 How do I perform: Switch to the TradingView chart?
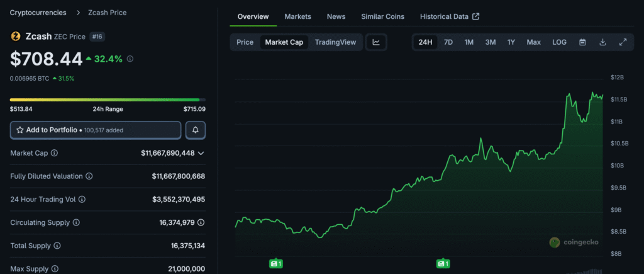coord(335,42)
